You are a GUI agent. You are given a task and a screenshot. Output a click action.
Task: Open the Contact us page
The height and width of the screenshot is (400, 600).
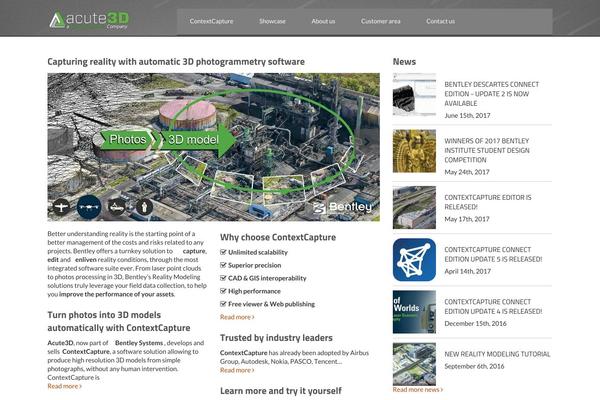tap(440, 21)
